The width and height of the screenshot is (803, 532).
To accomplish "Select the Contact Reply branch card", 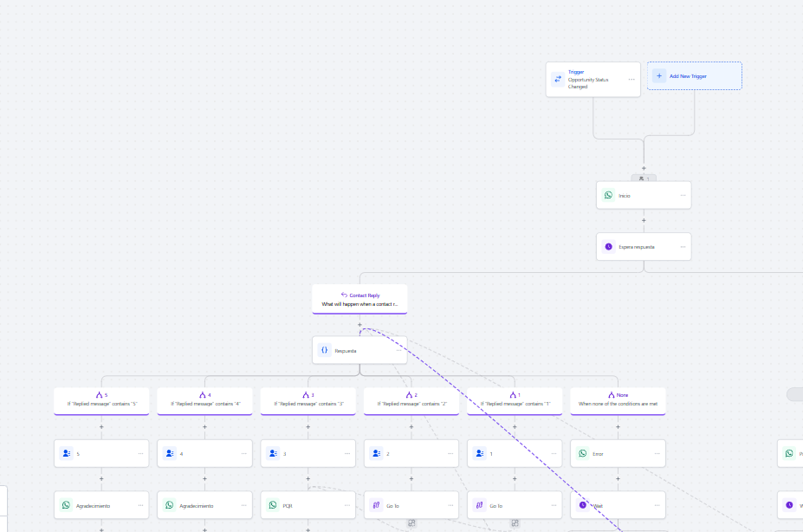I will [359, 299].
